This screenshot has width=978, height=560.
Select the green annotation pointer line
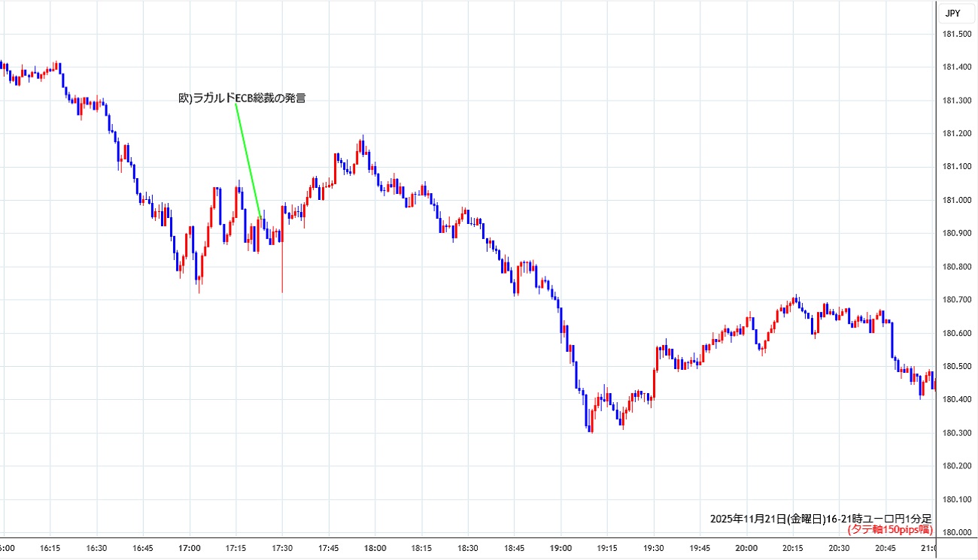248,161
